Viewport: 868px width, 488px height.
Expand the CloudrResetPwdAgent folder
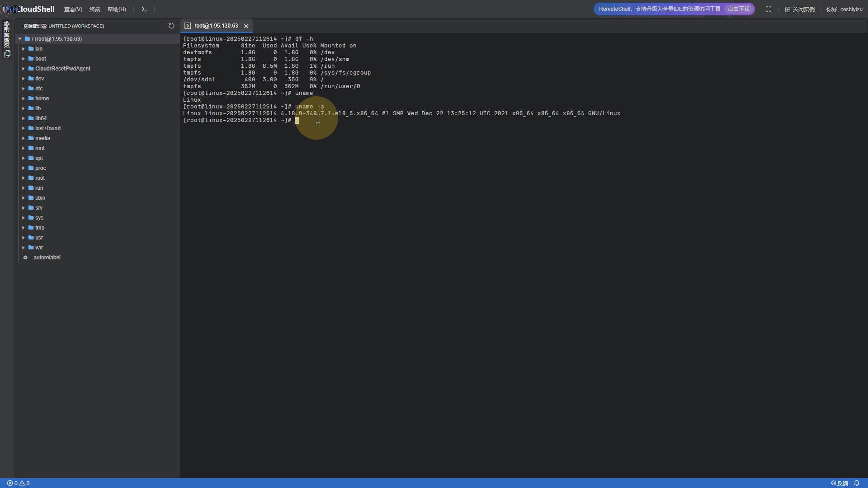(x=24, y=69)
